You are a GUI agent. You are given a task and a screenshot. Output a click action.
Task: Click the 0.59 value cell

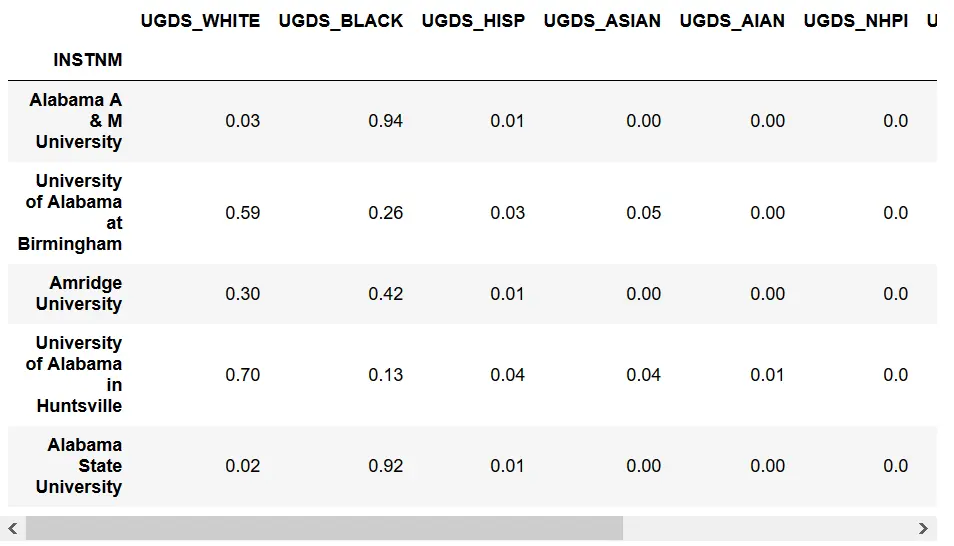click(x=242, y=212)
